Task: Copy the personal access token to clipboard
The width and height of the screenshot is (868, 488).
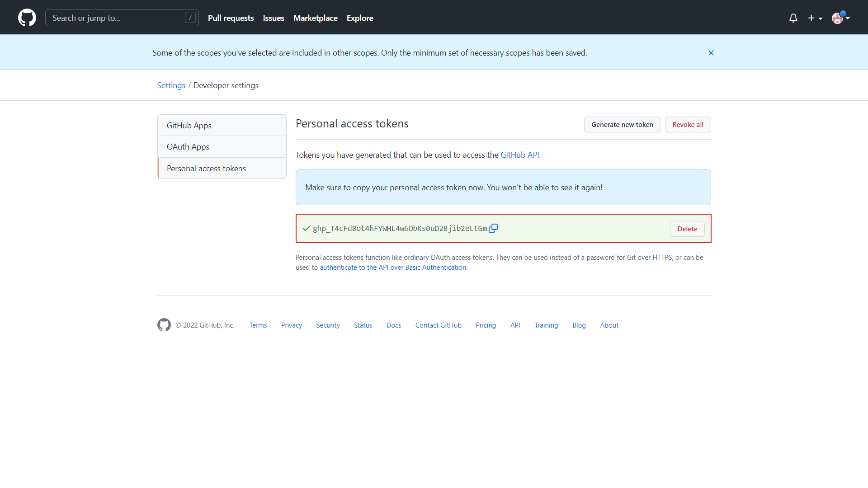Action: click(x=493, y=228)
